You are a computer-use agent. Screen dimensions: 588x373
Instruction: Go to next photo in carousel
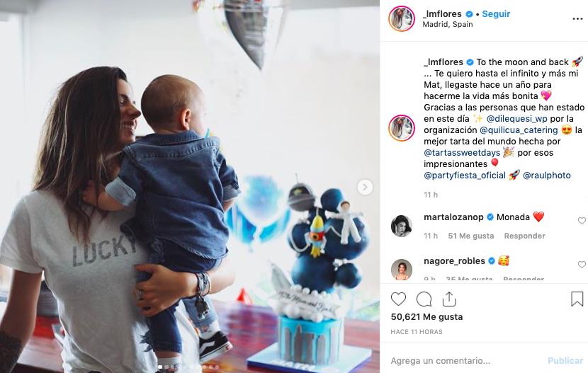365,187
